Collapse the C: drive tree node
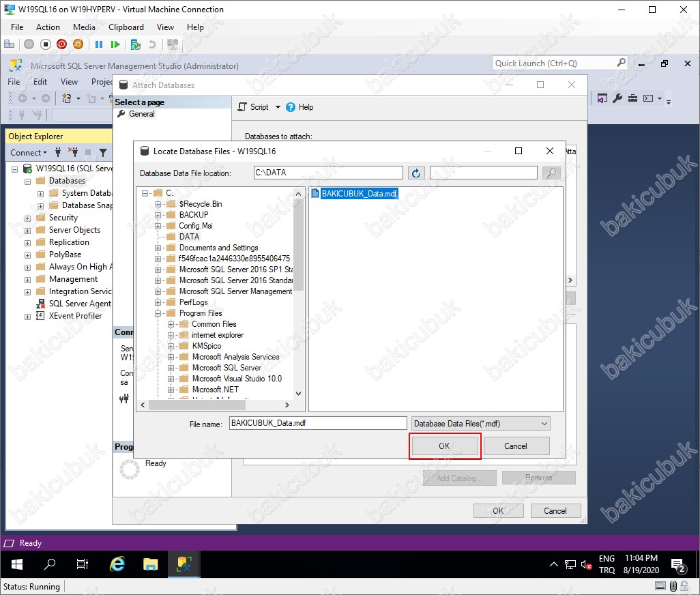The image size is (700, 595). pos(145,193)
